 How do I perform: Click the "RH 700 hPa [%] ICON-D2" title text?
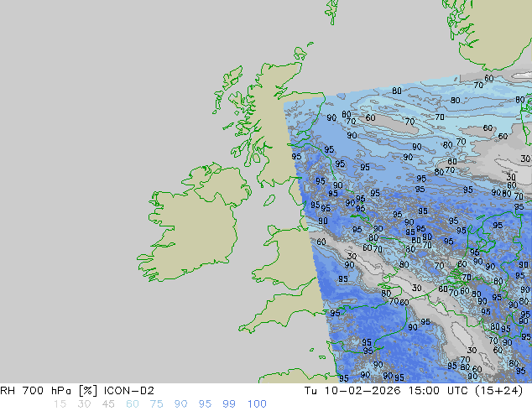coord(77,391)
